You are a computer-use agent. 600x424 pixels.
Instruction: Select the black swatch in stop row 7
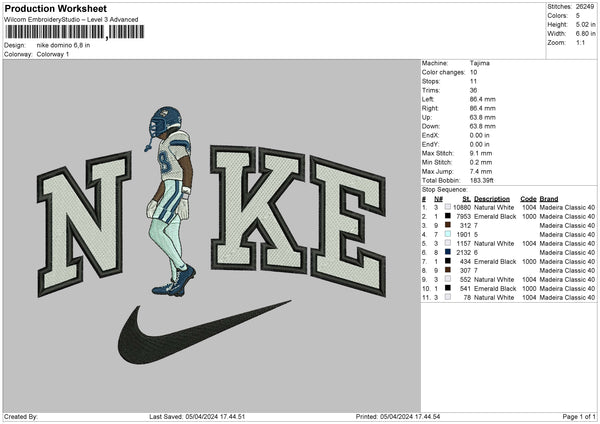448,261
